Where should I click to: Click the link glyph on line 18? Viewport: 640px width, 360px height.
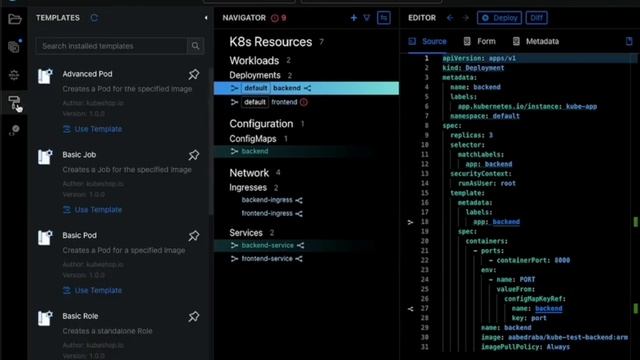(411, 222)
